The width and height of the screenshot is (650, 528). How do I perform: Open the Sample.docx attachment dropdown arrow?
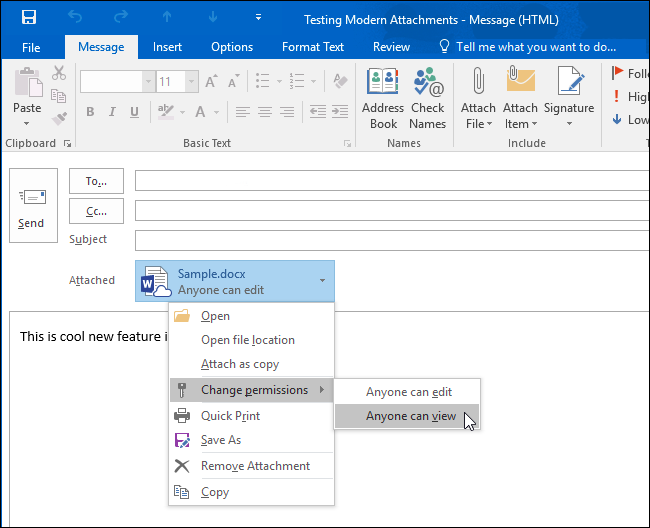coord(323,281)
